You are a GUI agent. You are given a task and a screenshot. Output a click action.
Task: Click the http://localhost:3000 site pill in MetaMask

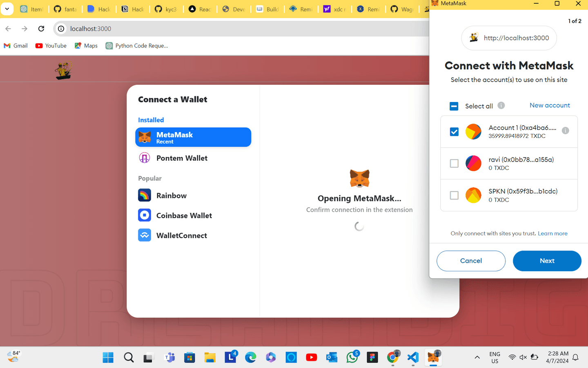click(x=509, y=38)
